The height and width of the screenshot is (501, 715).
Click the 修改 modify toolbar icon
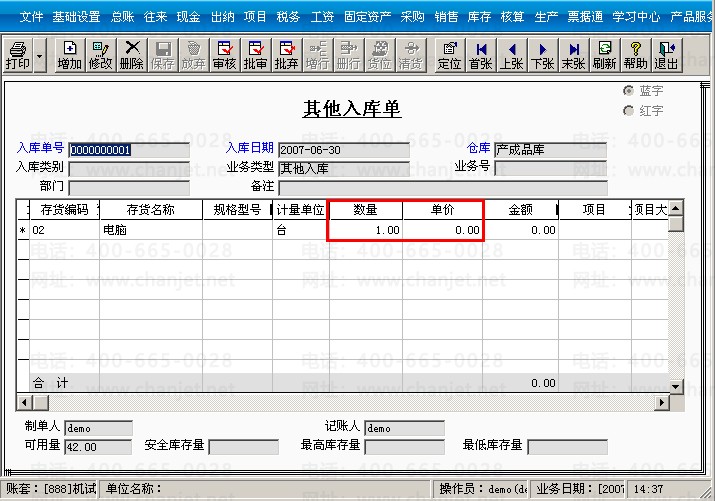(x=101, y=56)
